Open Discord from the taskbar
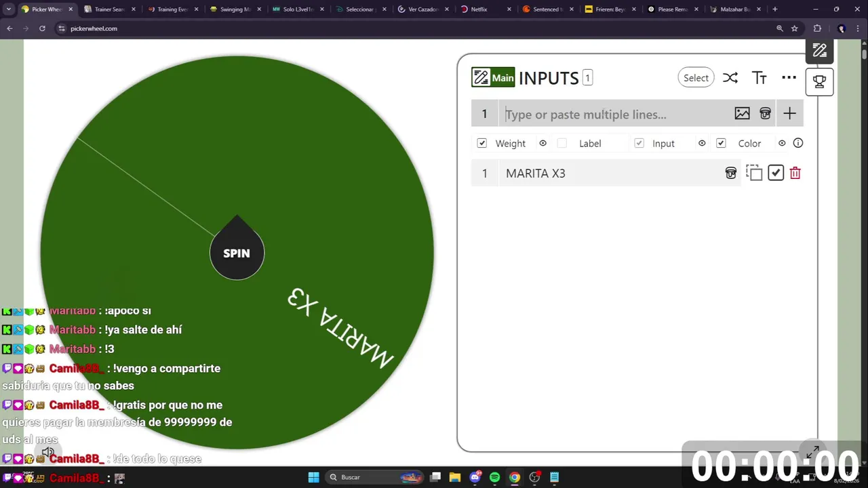 (x=475, y=477)
